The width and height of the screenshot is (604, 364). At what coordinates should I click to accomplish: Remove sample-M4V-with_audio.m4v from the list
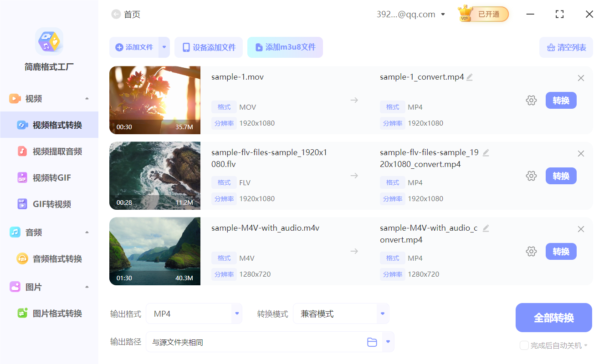click(x=581, y=229)
